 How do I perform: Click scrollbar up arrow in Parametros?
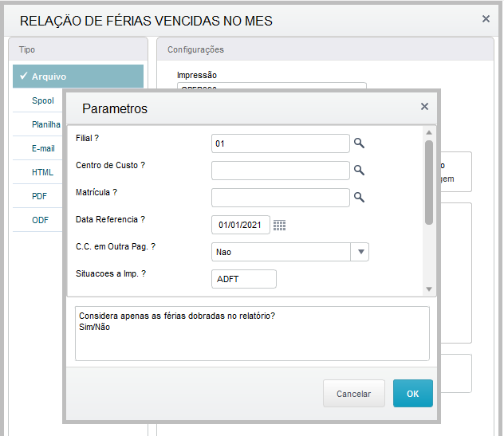(429, 132)
